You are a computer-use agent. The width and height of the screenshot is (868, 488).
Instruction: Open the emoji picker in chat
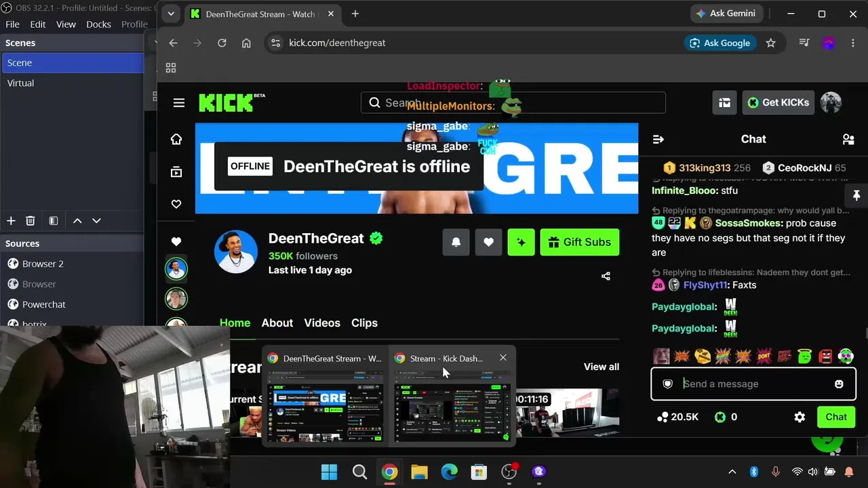pyautogui.click(x=839, y=384)
